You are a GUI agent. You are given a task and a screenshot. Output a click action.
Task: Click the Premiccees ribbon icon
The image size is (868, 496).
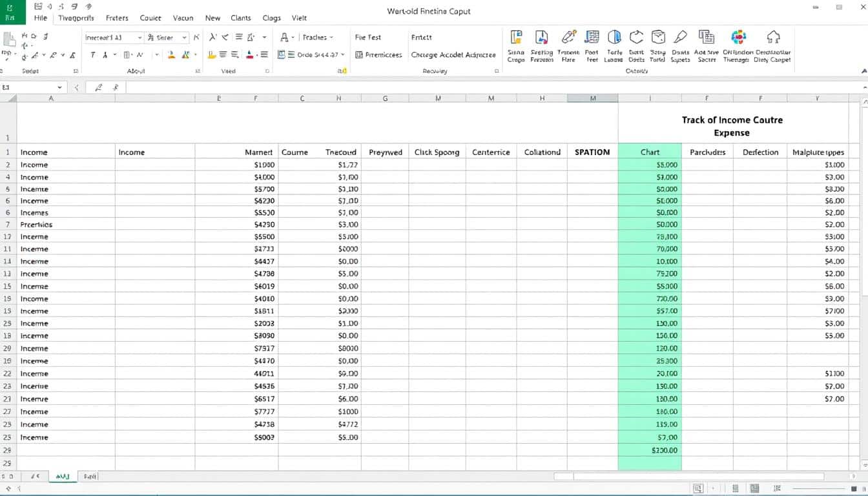(378, 55)
